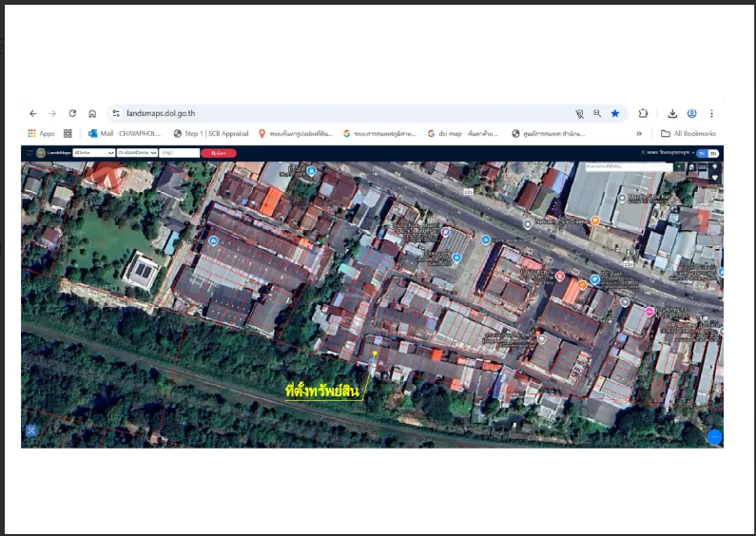Open the user account dropdown
This screenshot has width=756, height=536.
click(x=668, y=152)
